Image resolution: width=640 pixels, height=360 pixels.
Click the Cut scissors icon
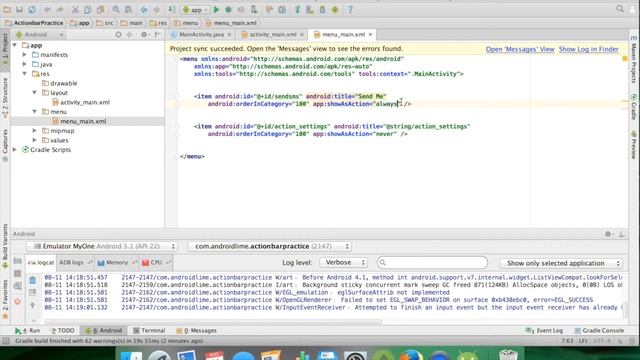[76, 9]
